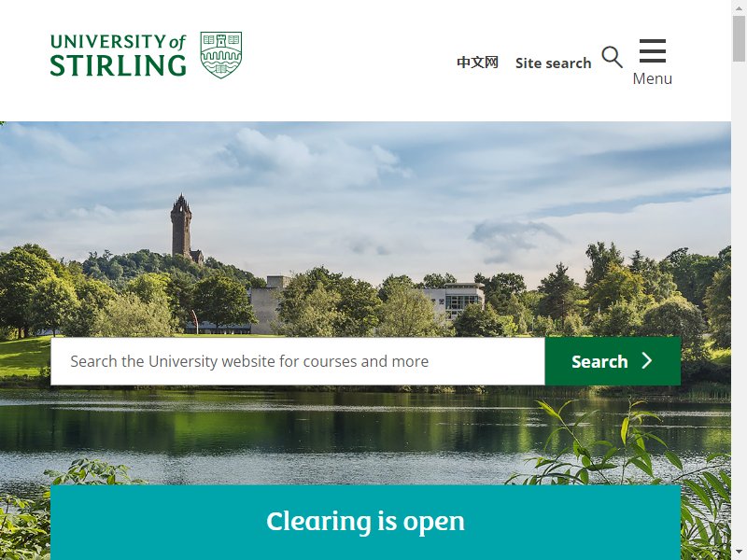Expand navigation using the Menu label

(x=652, y=78)
